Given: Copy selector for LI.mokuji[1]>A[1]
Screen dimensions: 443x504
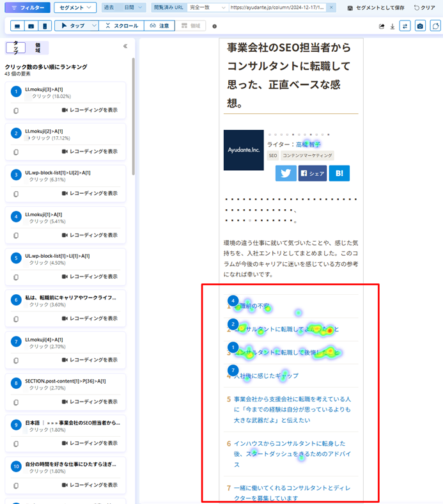Looking at the screenshot, I should [16, 235].
